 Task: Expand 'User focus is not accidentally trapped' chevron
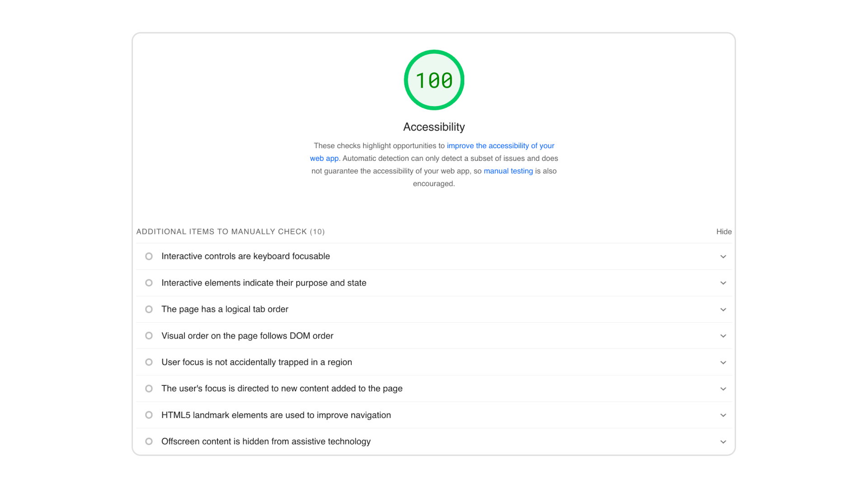click(x=723, y=362)
